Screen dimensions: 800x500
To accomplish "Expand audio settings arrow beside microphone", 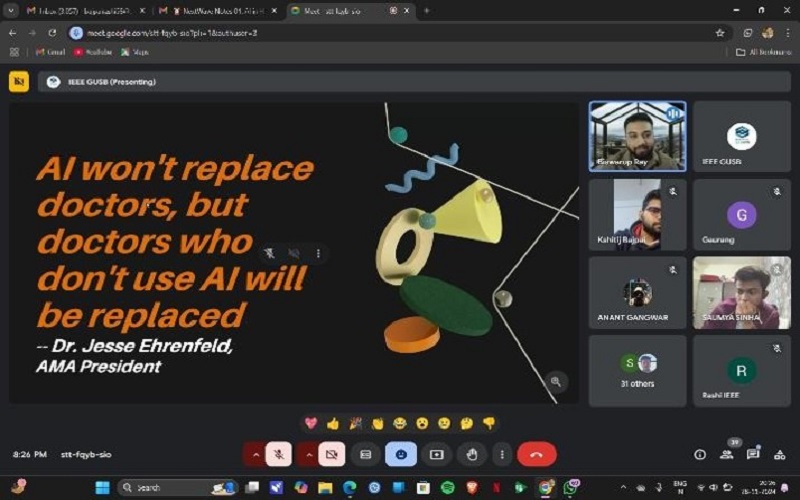I will [x=256, y=454].
